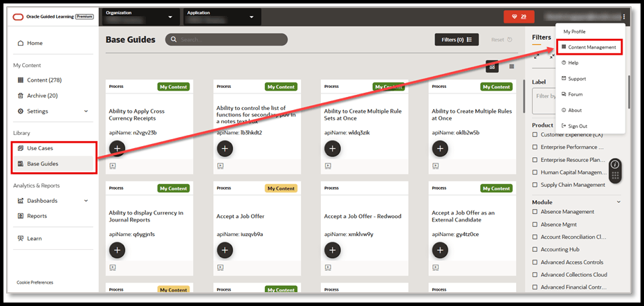644x306 pixels.
Task: Check Absence Management module filter
Action: tap(535, 212)
